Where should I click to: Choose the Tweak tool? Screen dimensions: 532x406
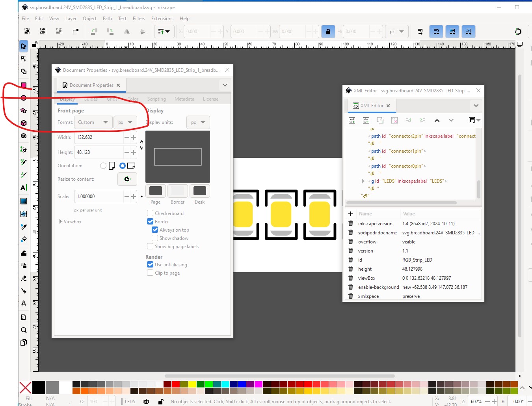point(24,253)
